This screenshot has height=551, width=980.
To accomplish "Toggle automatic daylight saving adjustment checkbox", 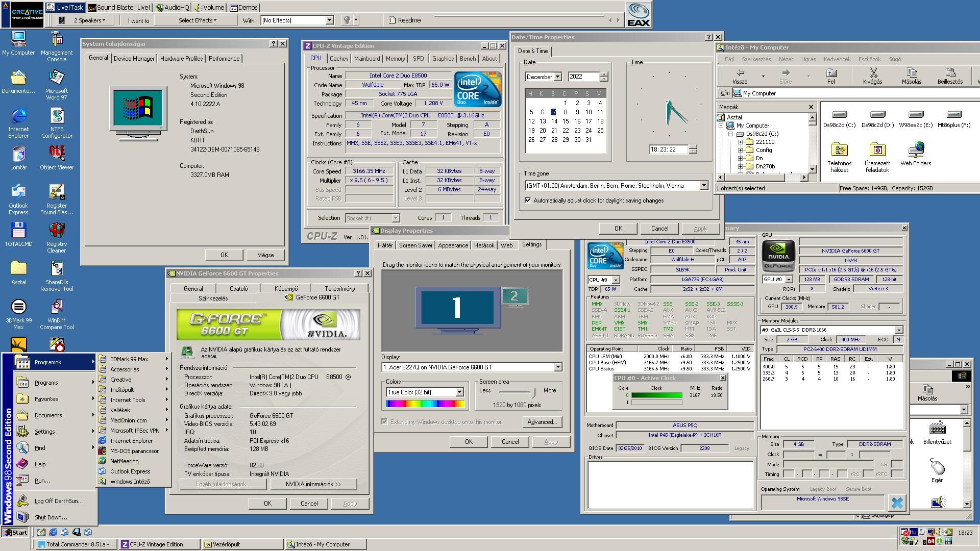I will [528, 201].
